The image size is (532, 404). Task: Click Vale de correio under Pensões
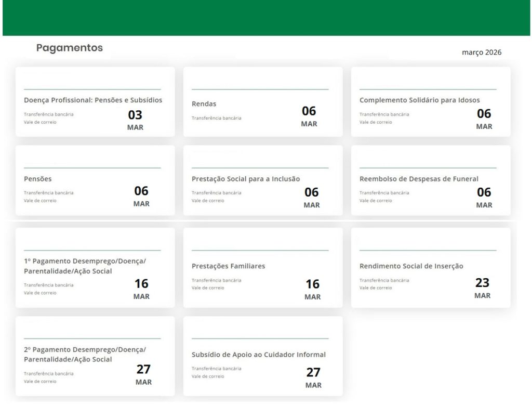click(x=40, y=201)
